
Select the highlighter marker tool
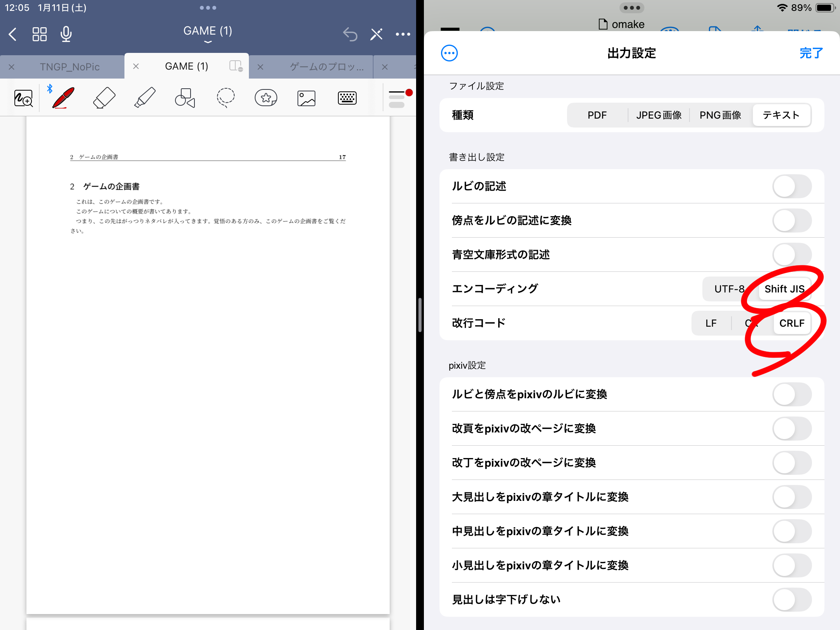(x=145, y=98)
